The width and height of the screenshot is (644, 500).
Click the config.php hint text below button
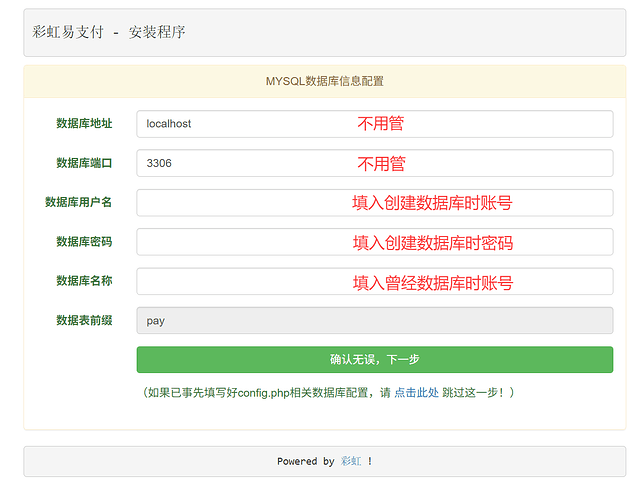(x=266, y=393)
